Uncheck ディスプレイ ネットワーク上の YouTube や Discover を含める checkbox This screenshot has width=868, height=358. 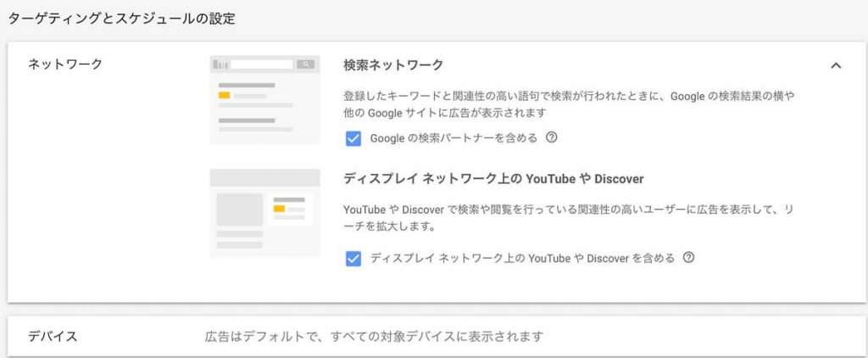(x=353, y=259)
